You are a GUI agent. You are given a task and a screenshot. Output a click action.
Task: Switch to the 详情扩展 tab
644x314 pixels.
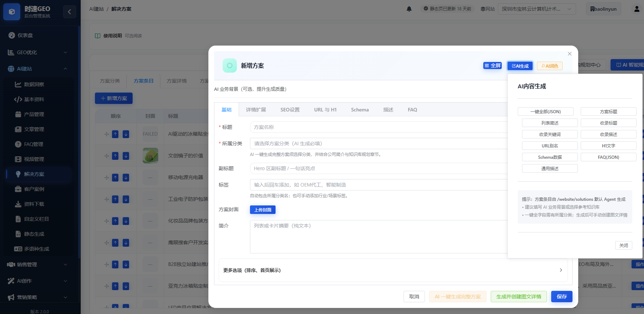[256, 110]
